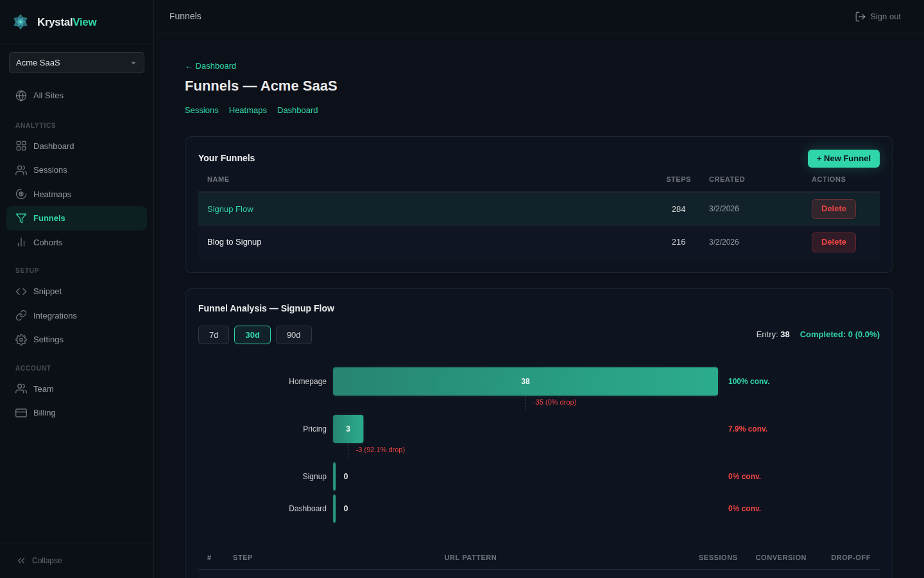Click the KrystalView star logo

(x=20, y=21)
